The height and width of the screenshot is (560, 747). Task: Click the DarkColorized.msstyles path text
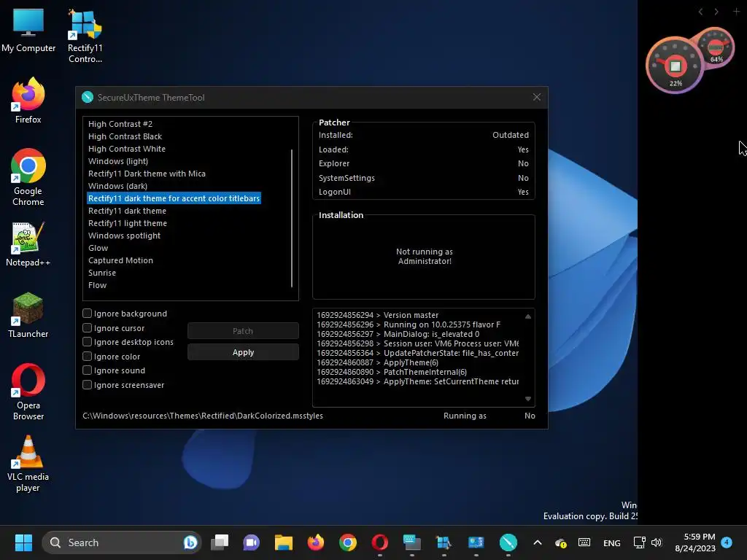[203, 415]
